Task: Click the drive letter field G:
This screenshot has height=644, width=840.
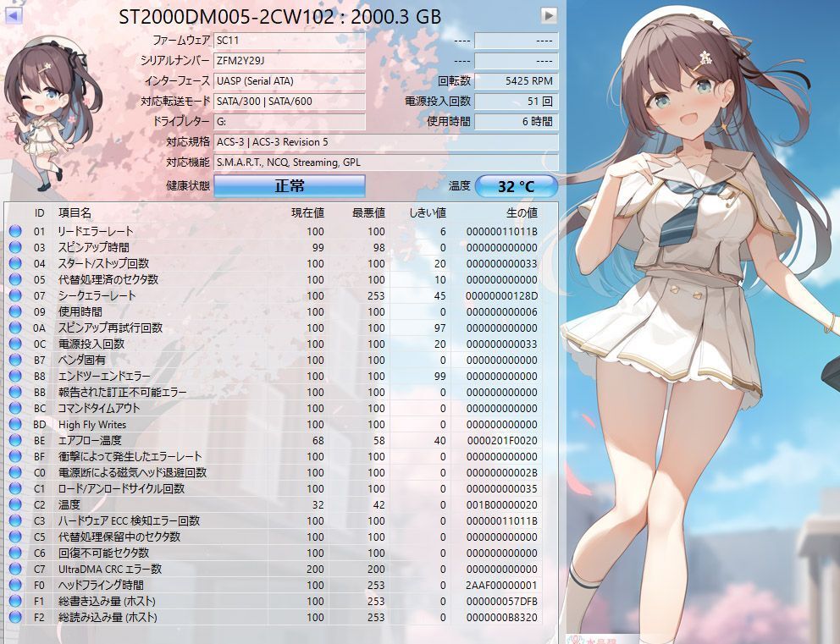Action: [290, 122]
